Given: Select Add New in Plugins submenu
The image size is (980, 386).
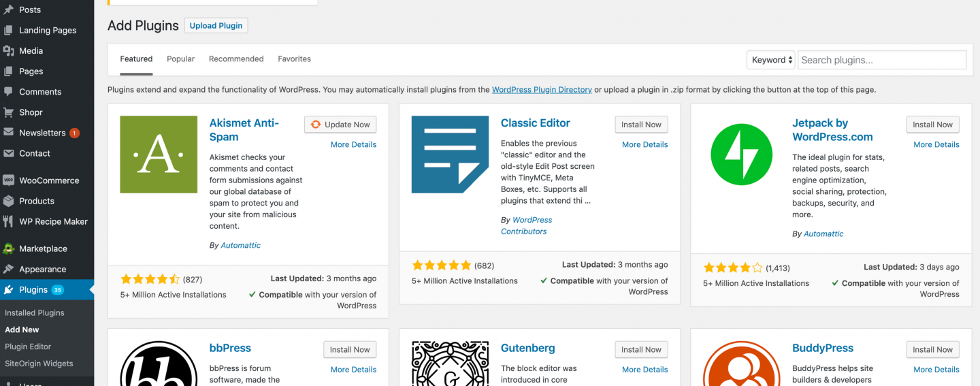Looking at the screenshot, I should pos(22,329).
